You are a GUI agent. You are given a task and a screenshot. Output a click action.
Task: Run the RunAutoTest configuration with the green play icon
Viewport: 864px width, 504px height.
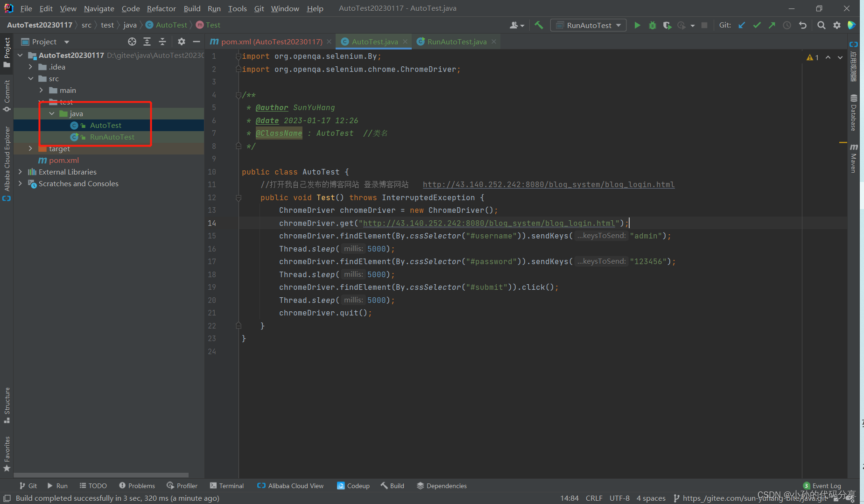(637, 25)
